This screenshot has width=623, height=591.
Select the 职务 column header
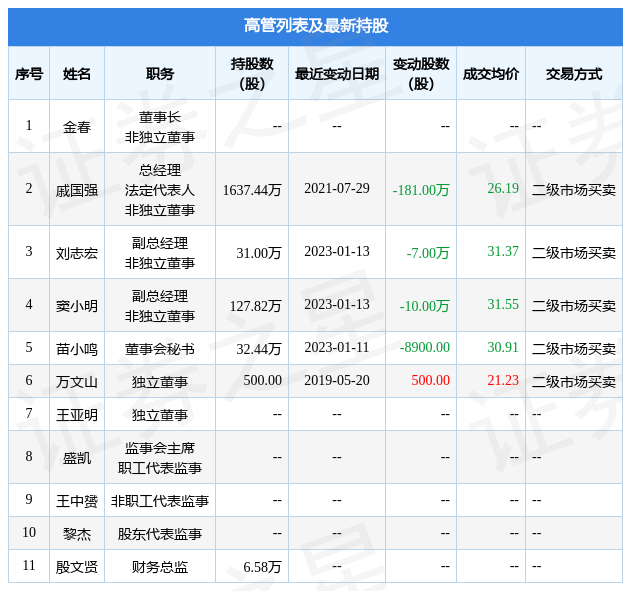click(x=160, y=74)
